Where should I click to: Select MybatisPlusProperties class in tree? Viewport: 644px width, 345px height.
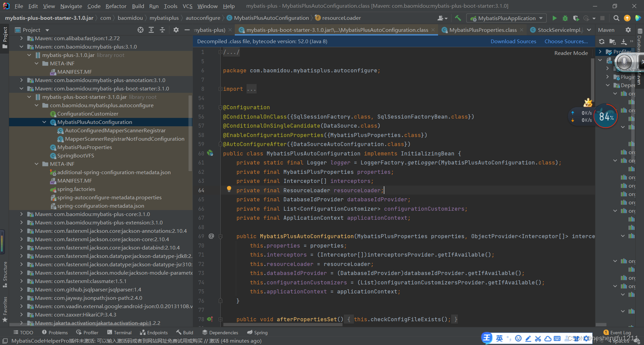(85, 147)
